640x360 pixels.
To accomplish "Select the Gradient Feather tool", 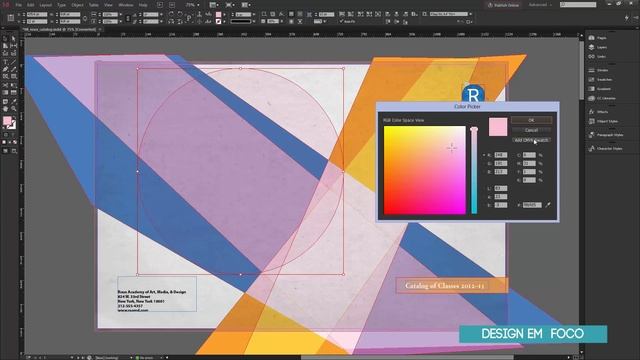I will 13,93.
